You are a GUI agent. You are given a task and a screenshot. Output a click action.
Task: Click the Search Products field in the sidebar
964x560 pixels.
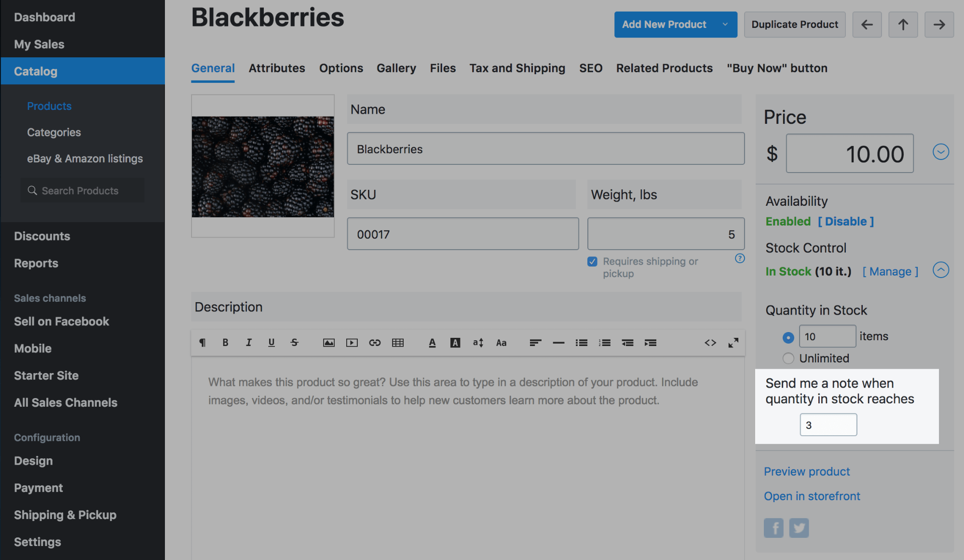click(x=82, y=190)
